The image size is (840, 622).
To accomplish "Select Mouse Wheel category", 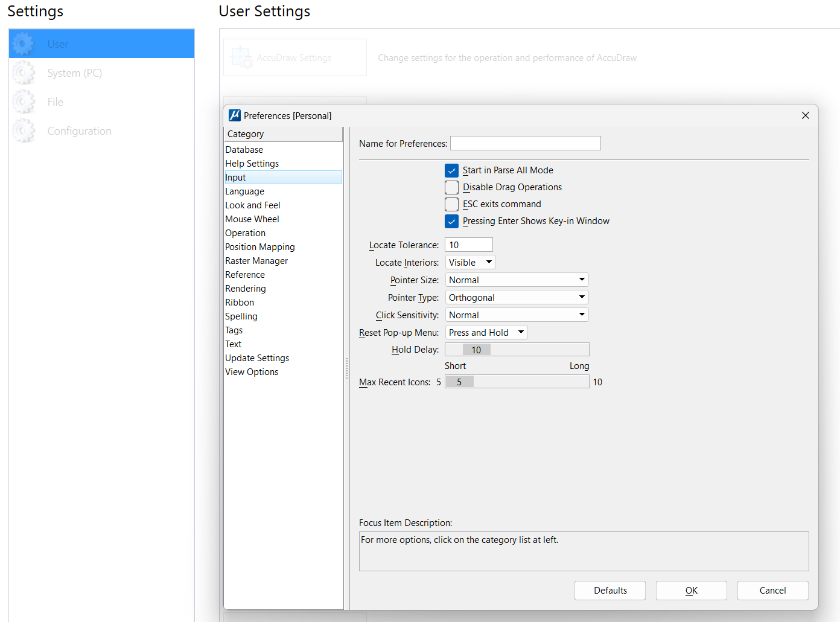I will click(283, 219).
